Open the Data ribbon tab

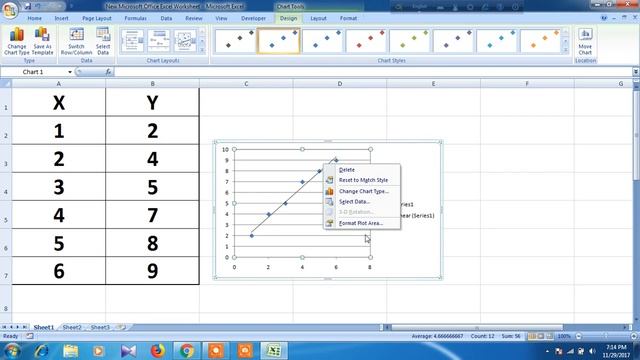coord(166,18)
